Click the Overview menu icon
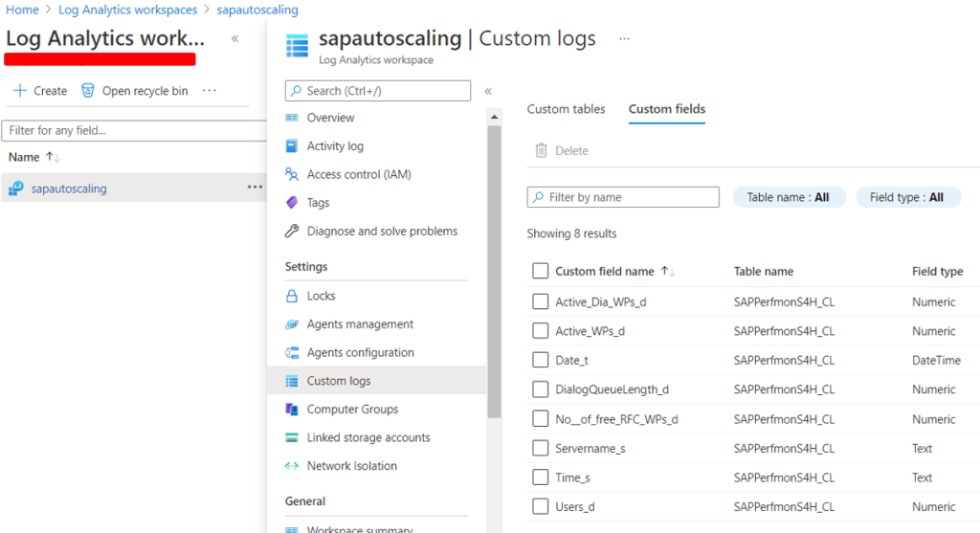 (292, 118)
